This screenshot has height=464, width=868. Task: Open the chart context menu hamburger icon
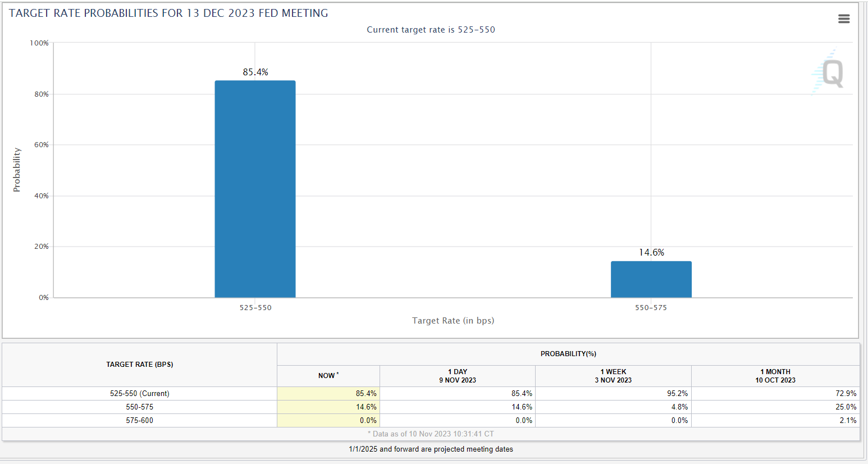tap(843, 19)
